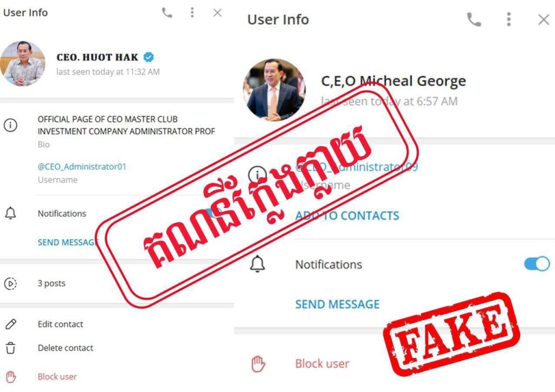Copy @CEO_Administrator01 username link
555x392 pixels.
[x=82, y=166]
